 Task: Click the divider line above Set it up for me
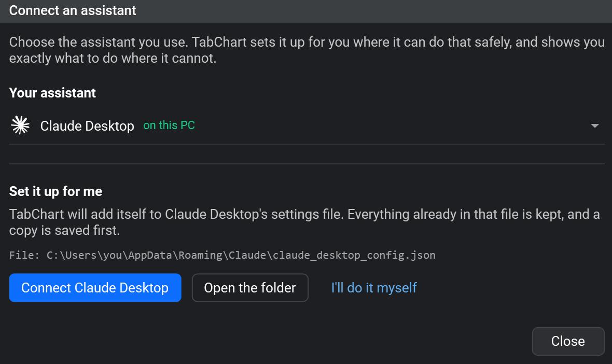(x=307, y=164)
